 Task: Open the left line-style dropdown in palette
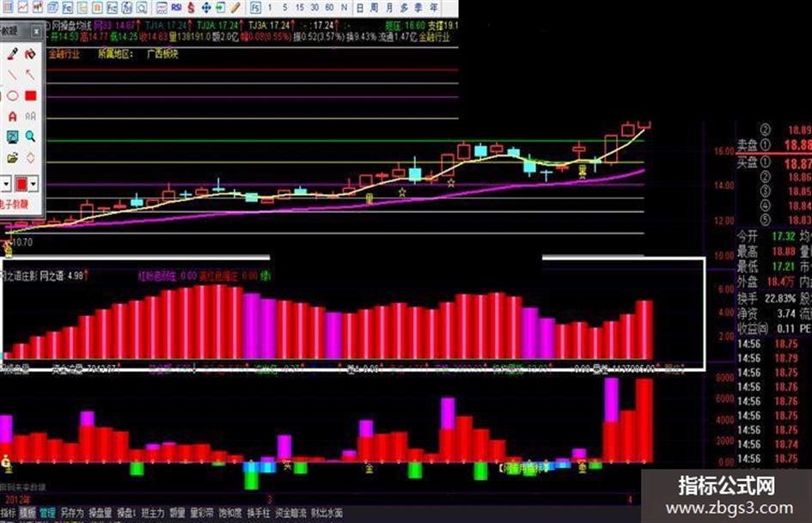coord(6,184)
